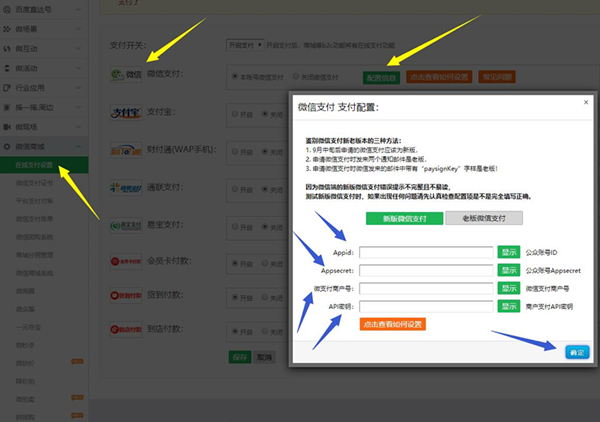Expand the 行业应用 menu chevron
The width and height of the screenshot is (600, 422).
point(78,88)
